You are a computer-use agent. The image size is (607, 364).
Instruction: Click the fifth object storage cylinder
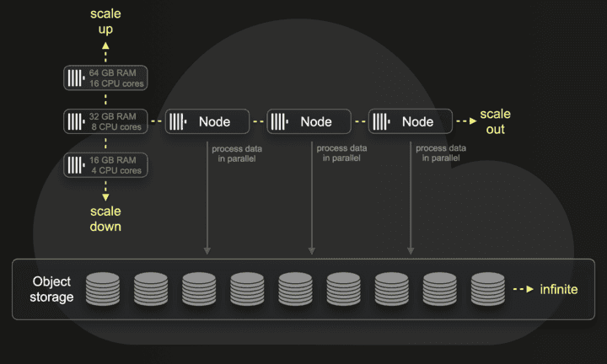pos(295,289)
